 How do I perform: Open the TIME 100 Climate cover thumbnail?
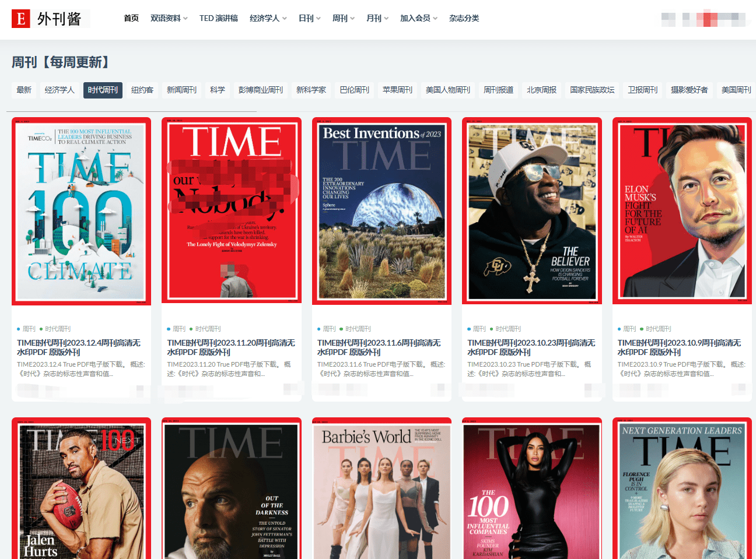(x=81, y=211)
